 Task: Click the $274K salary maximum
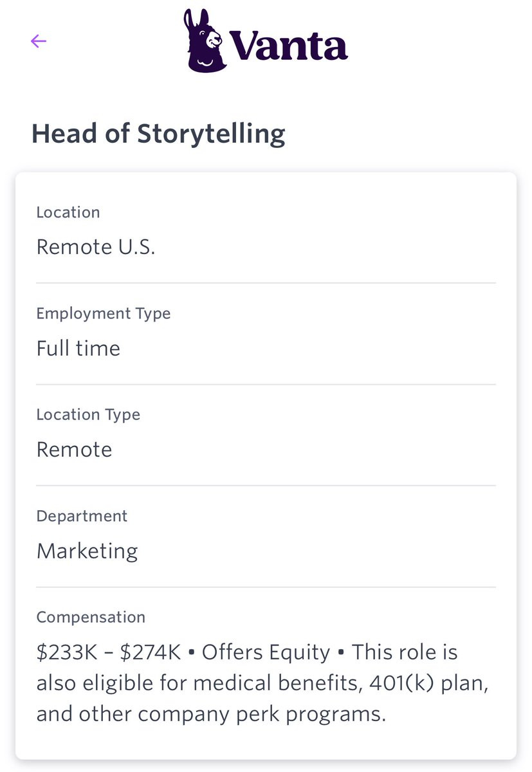coord(151,652)
